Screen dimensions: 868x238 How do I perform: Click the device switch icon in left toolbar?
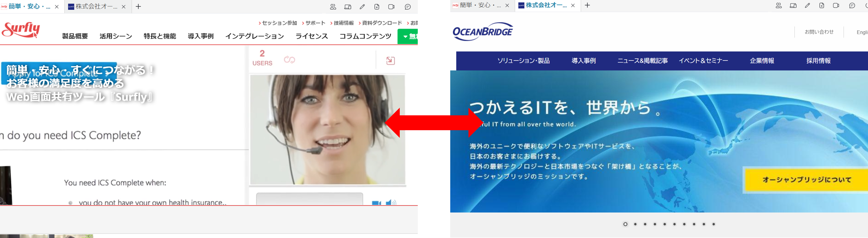pos(348,7)
